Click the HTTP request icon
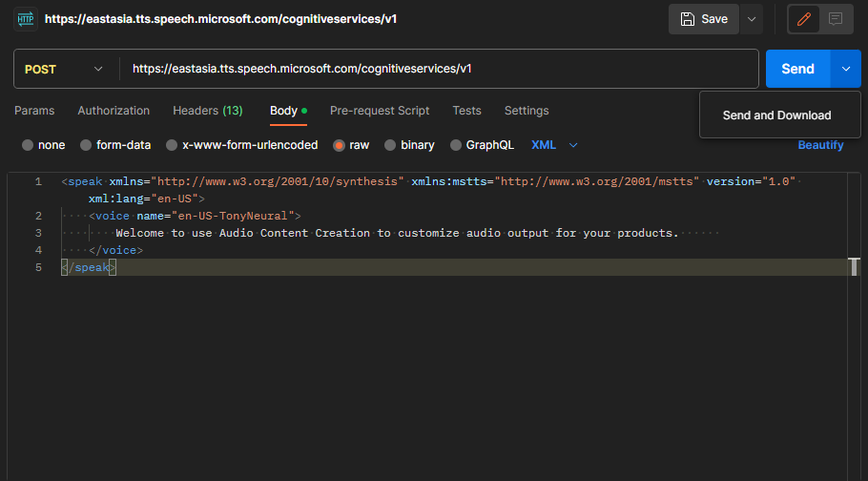Viewport: 868px width, 481px height. coord(25,19)
